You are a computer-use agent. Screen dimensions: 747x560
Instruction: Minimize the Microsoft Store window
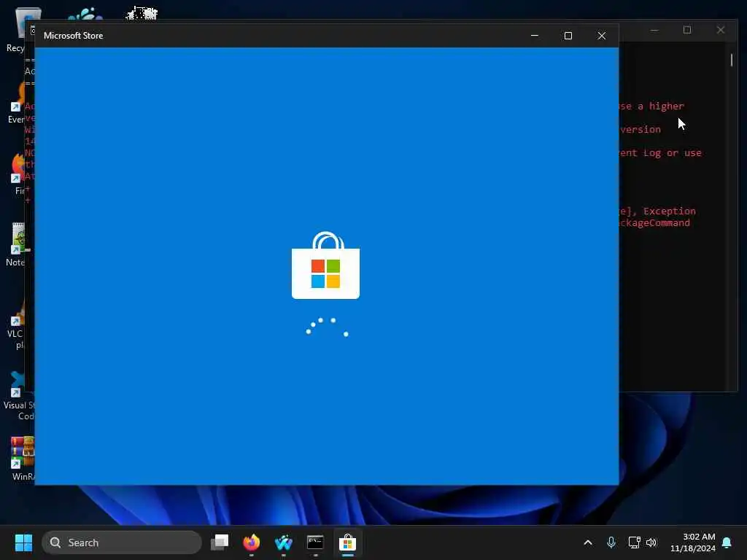[535, 36]
